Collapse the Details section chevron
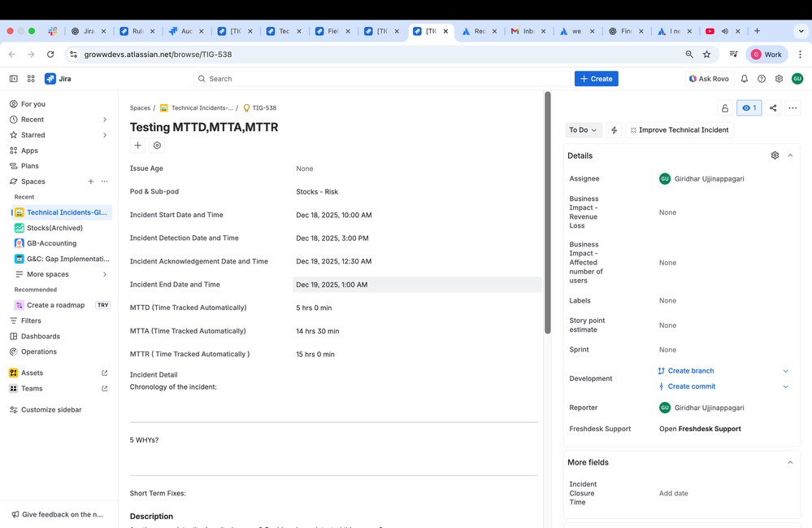 click(790, 155)
